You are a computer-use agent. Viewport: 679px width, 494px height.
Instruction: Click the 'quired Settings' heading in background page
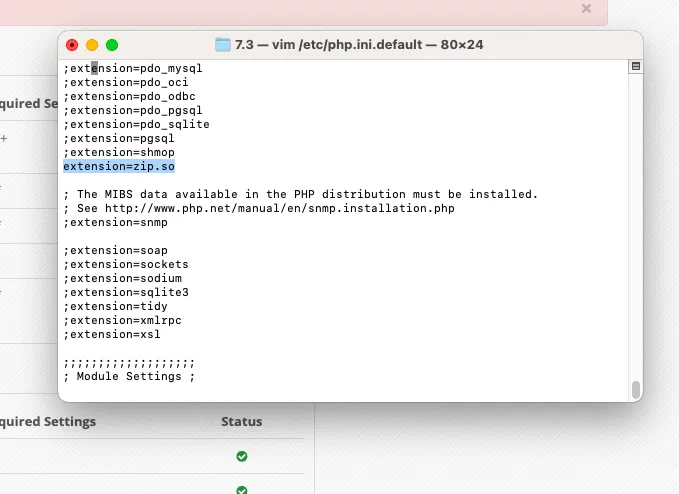[x=48, y=422]
